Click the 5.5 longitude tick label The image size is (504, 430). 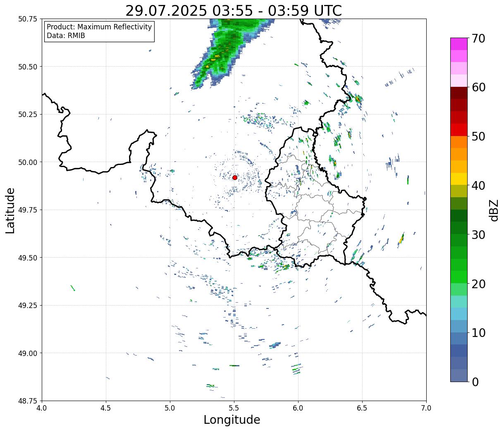click(x=234, y=408)
